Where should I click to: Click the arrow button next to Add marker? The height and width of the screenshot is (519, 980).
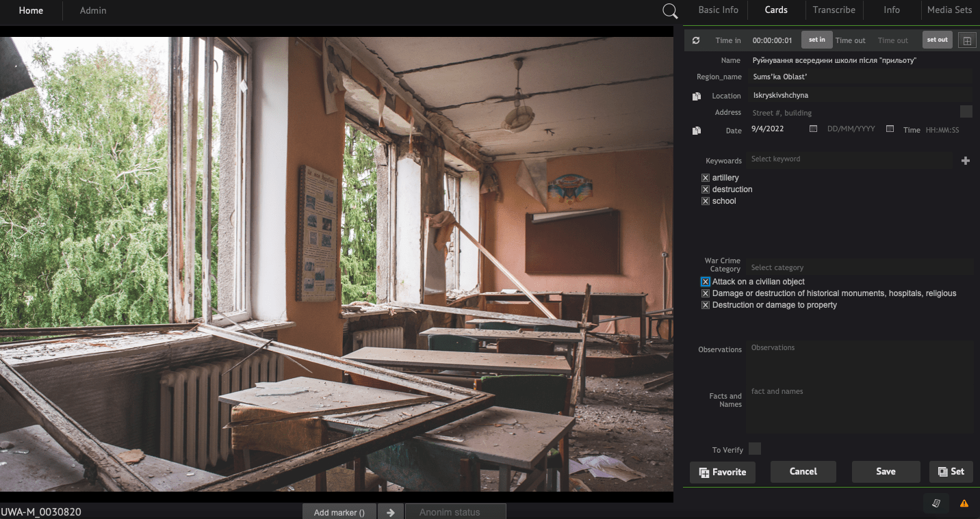(x=391, y=512)
